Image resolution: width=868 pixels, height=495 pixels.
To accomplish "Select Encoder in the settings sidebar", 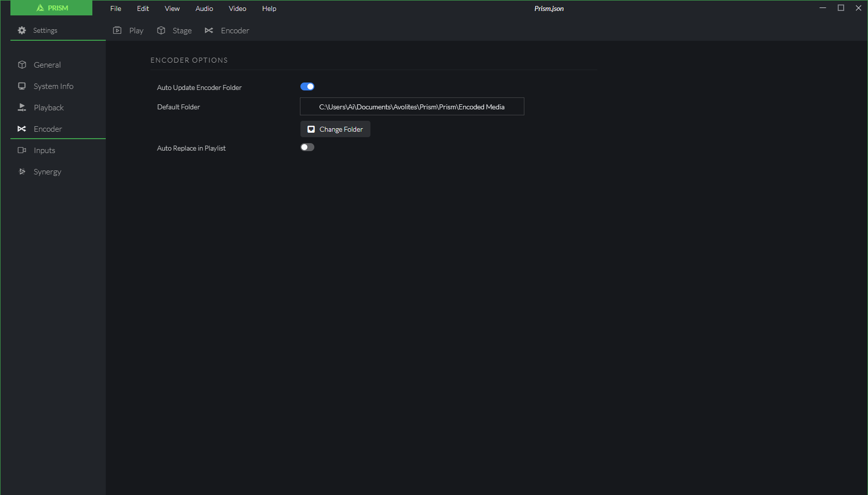I will [48, 129].
